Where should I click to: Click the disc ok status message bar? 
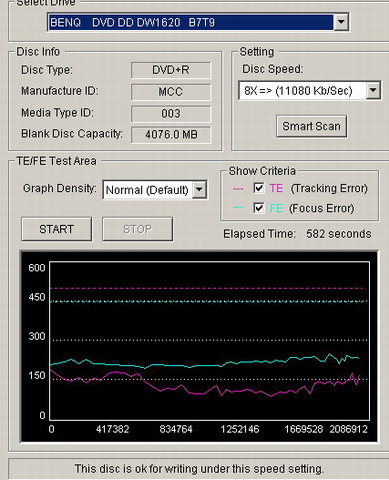pos(199,469)
